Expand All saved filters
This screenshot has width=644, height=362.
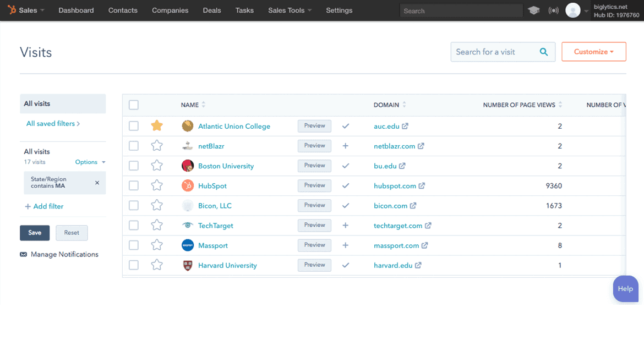(53, 124)
